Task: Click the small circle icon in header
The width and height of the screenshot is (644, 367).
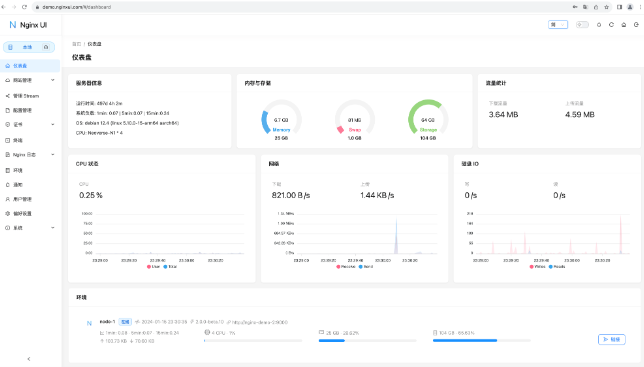Action: pyautogui.click(x=599, y=25)
